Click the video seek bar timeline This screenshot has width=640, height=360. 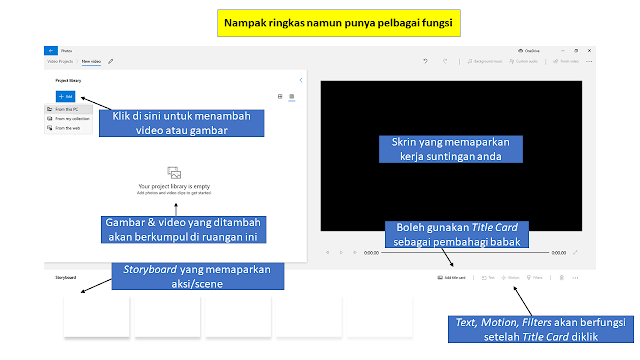[x=465, y=253]
